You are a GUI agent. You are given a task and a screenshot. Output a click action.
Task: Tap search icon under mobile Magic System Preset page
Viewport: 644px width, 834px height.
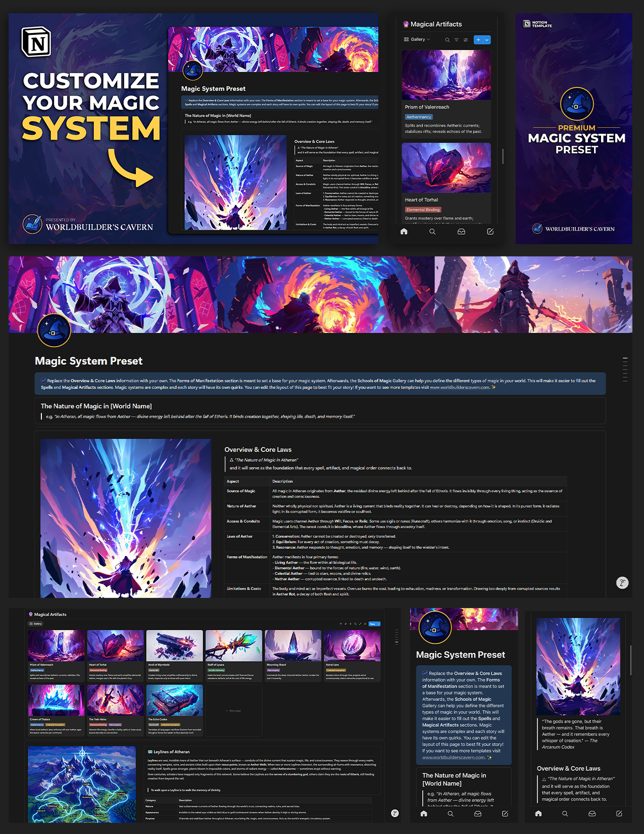click(x=451, y=814)
